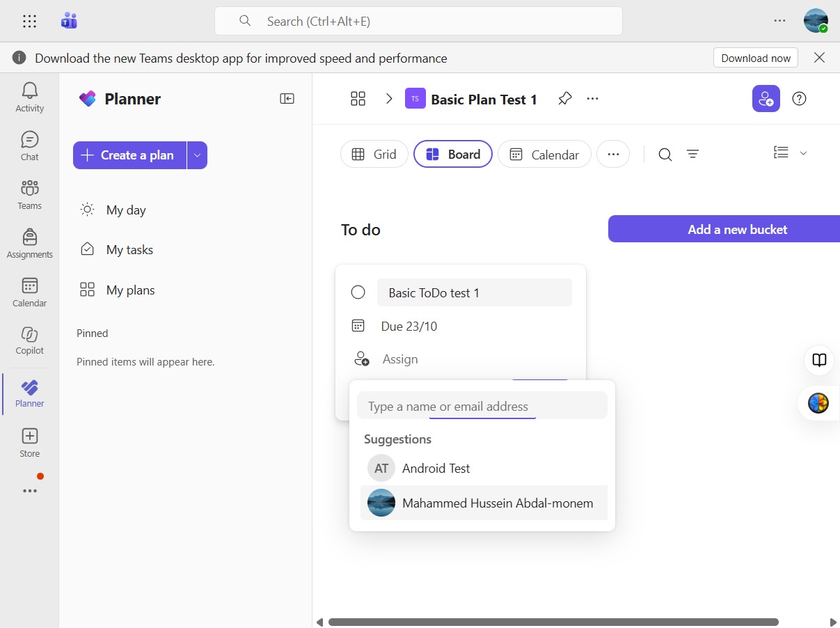840x628 pixels.
Task: Switch to the Calendar view tab
Action: point(544,155)
